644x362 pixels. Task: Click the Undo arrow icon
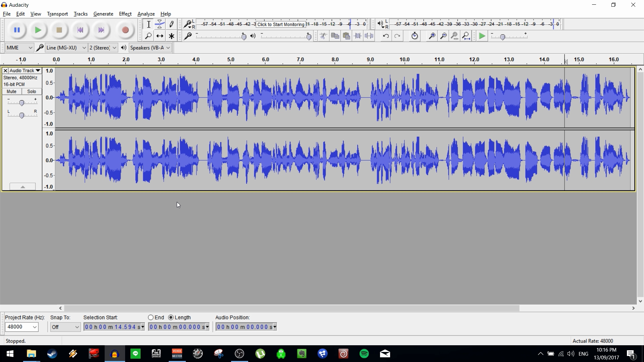386,36
